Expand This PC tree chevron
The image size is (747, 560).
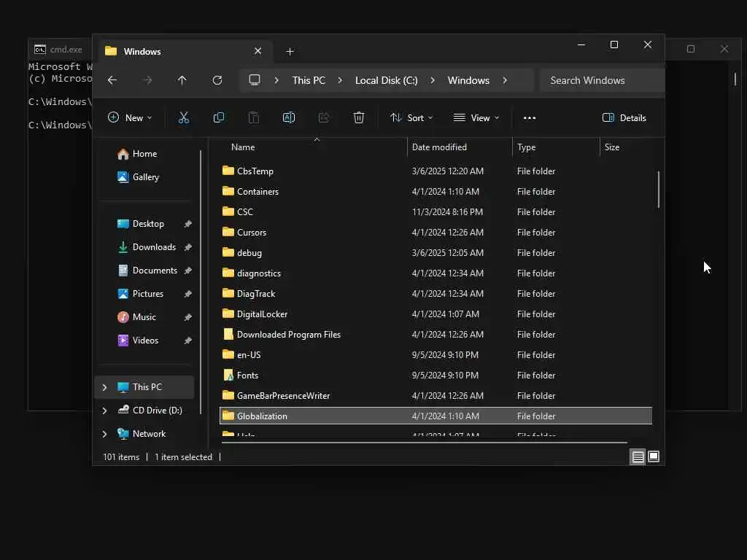coord(104,387)
